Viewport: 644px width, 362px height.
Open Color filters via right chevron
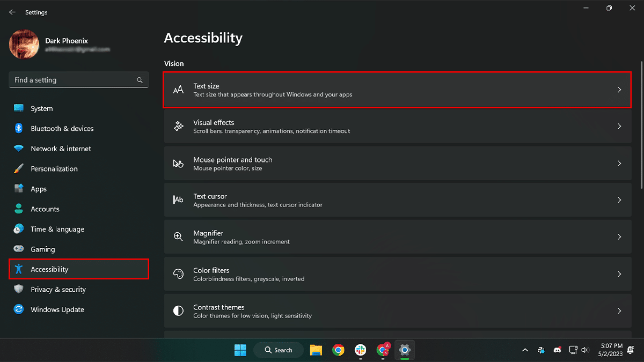coord(619,274)
